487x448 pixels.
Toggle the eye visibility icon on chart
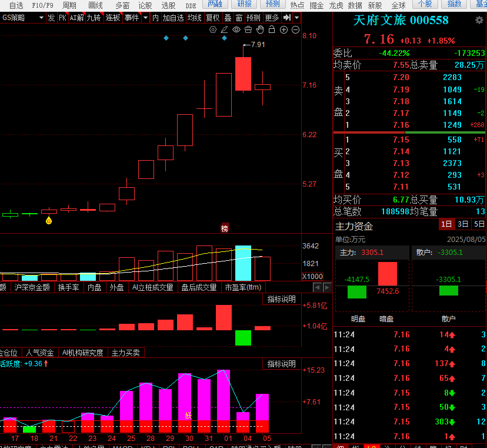click(x=236, y=30)
